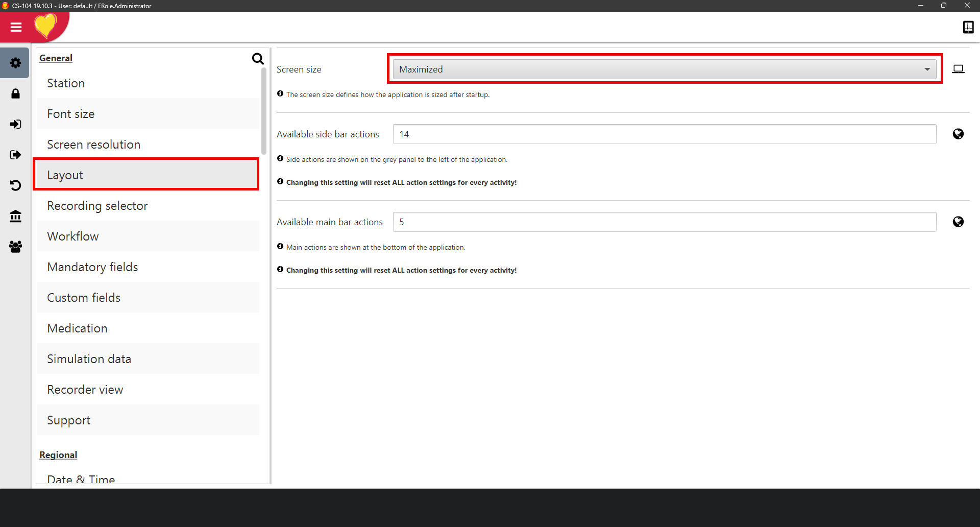Click the users group sidebar icon

pyautogui.click(x=15, y=247)
